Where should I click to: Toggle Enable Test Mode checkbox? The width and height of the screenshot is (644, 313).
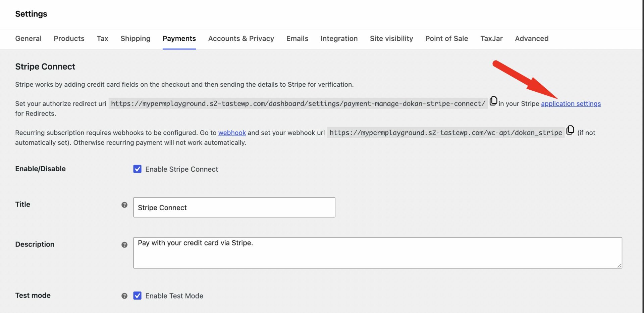tap(138, 296)
